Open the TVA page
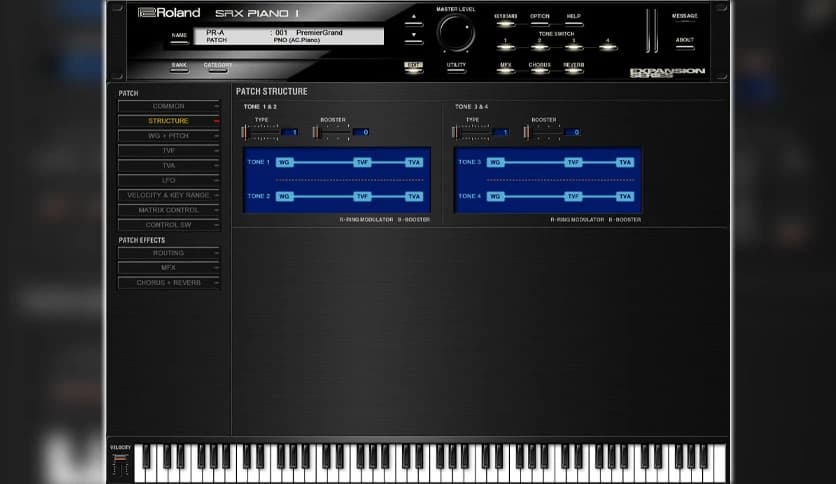 pos(168,166)
